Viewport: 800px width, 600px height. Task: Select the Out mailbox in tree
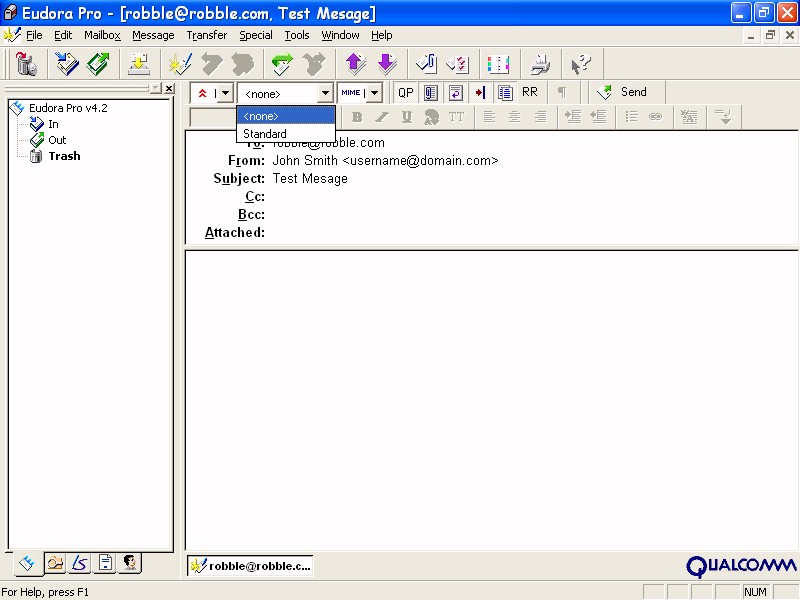57,140
